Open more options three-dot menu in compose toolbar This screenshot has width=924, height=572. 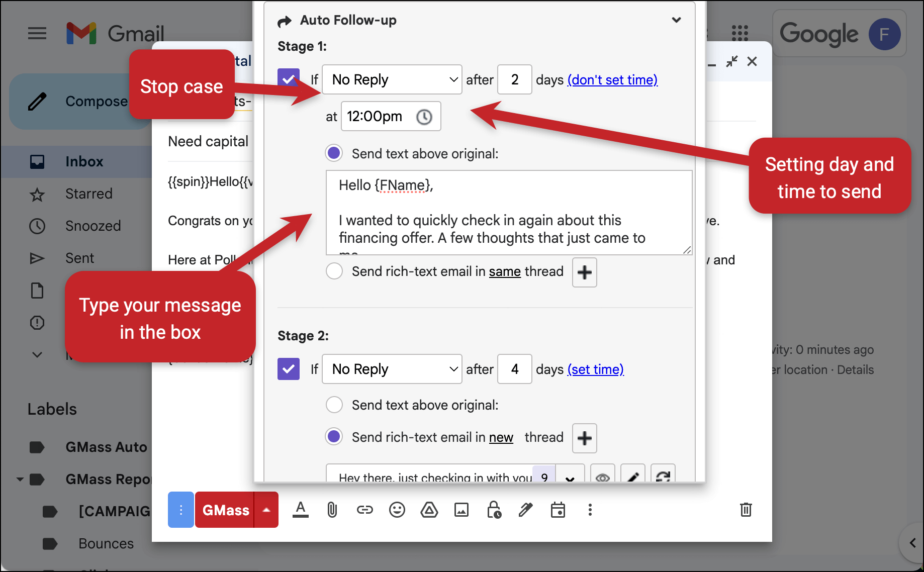590,510
